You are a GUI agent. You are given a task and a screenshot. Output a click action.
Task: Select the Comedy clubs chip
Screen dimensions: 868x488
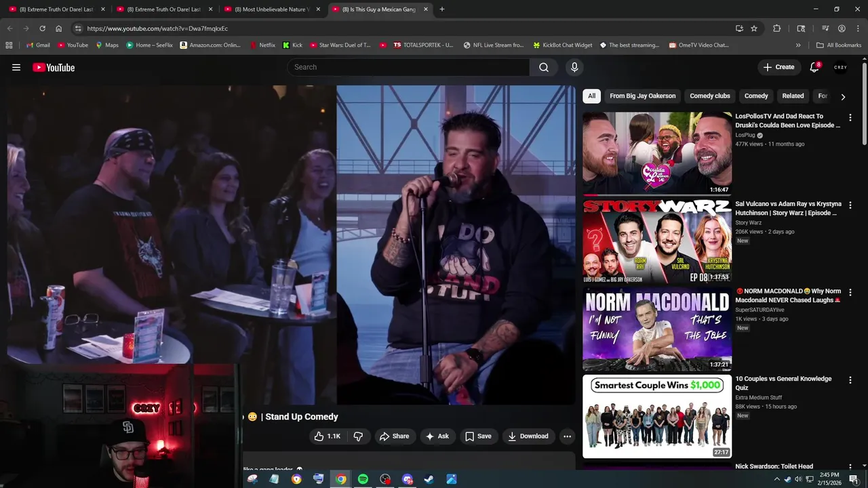[710, 96]
